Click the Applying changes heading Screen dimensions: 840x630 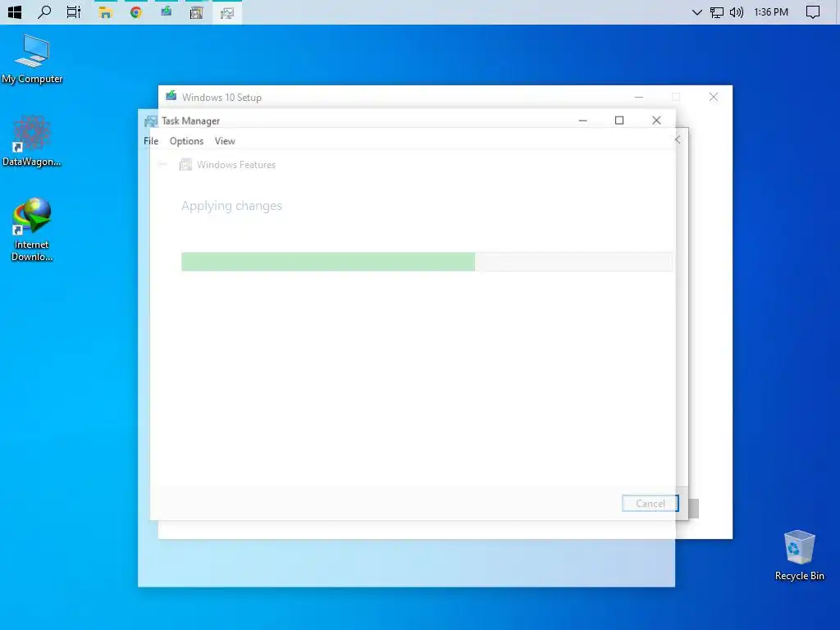(x=231, y=206)
